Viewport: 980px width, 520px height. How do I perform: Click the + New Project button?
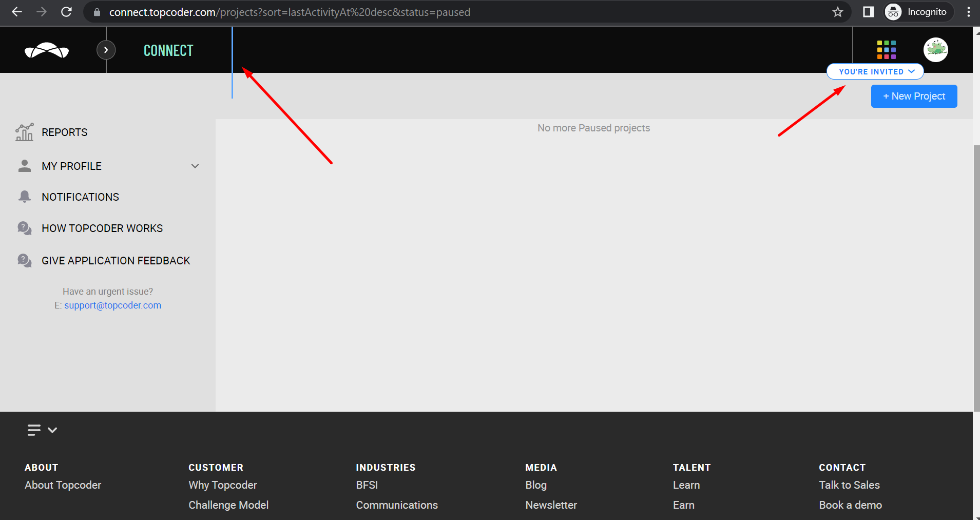coord(914,96)
